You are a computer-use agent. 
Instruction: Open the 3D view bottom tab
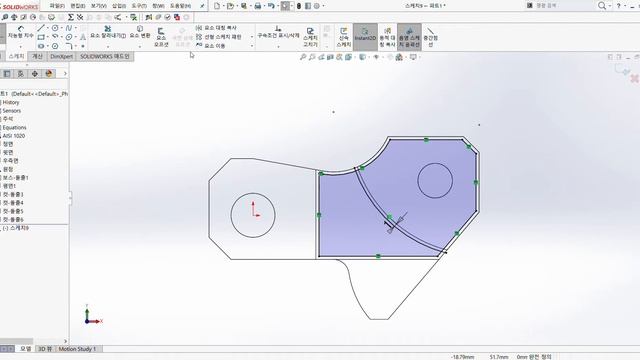coord(45,349)
